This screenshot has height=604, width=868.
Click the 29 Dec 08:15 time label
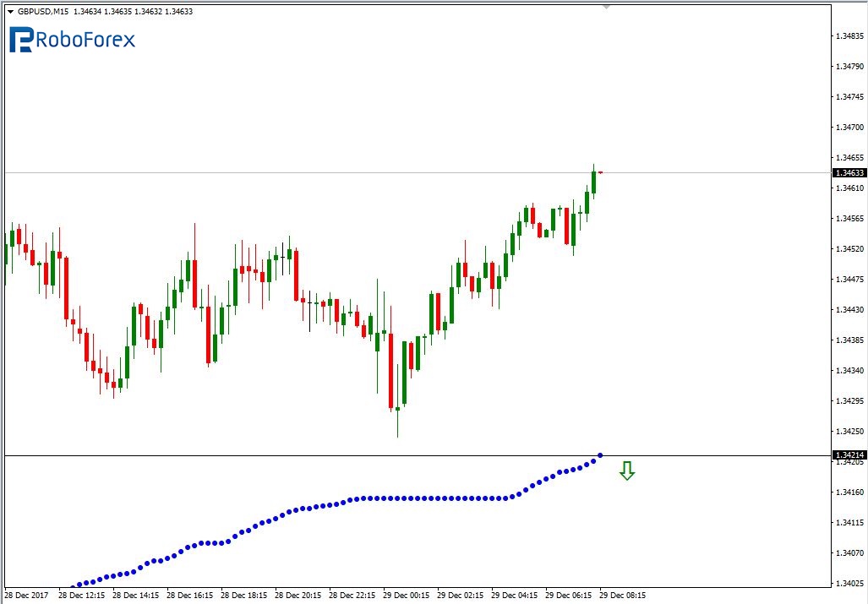pos(623,595)
